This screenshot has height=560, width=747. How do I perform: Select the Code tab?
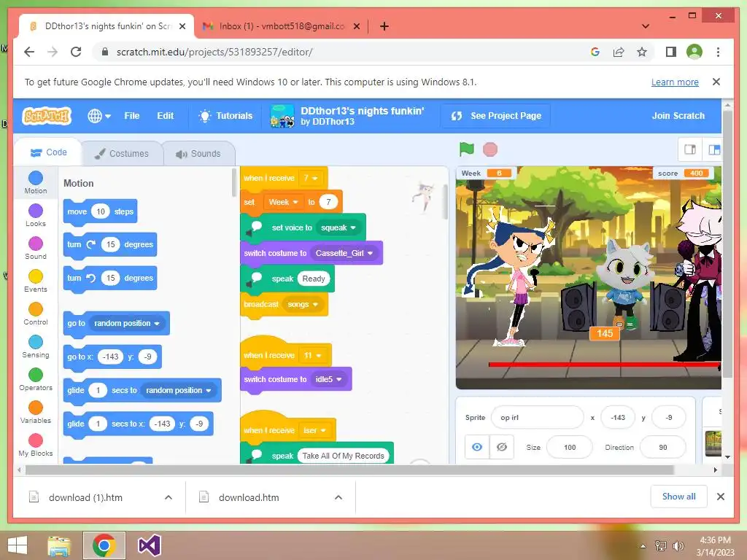(x=48, y=152)
